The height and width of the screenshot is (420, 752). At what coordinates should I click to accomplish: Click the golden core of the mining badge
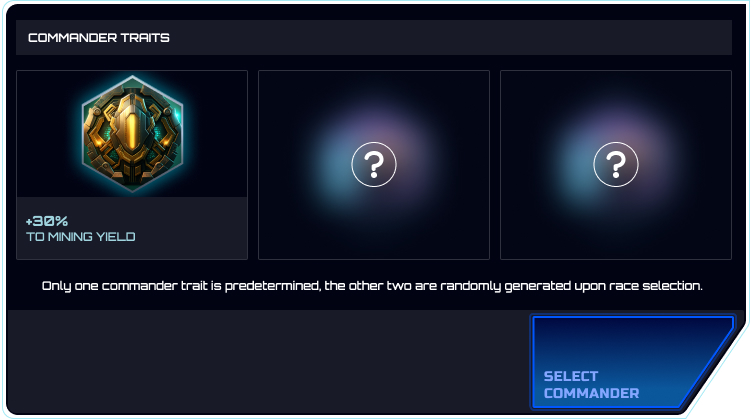132,129
